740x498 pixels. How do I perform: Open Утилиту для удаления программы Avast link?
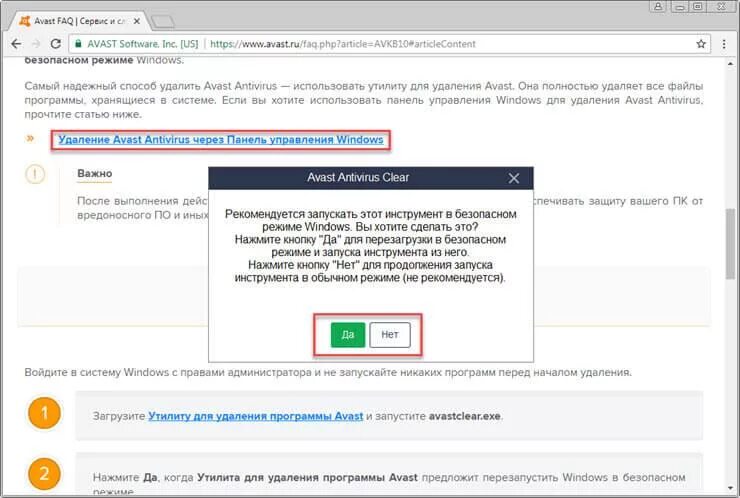[x=255, y=416]
